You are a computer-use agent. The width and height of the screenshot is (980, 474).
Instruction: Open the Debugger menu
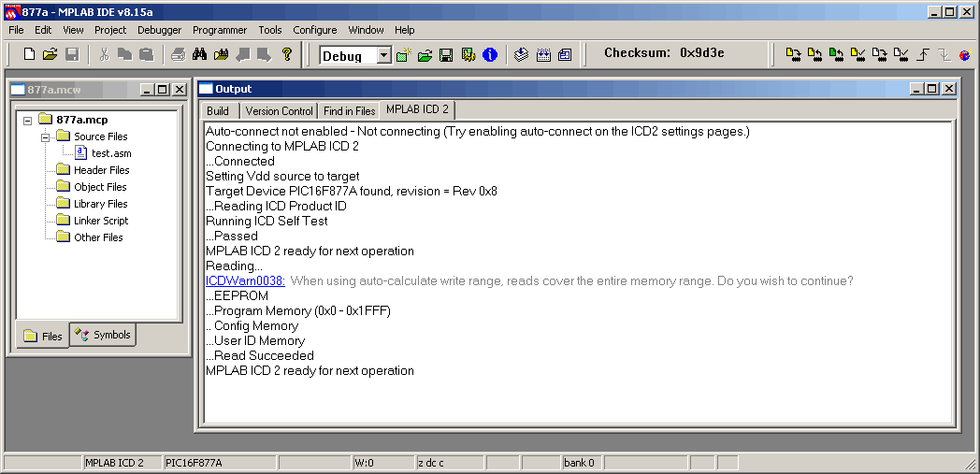(x=159, y=30)
